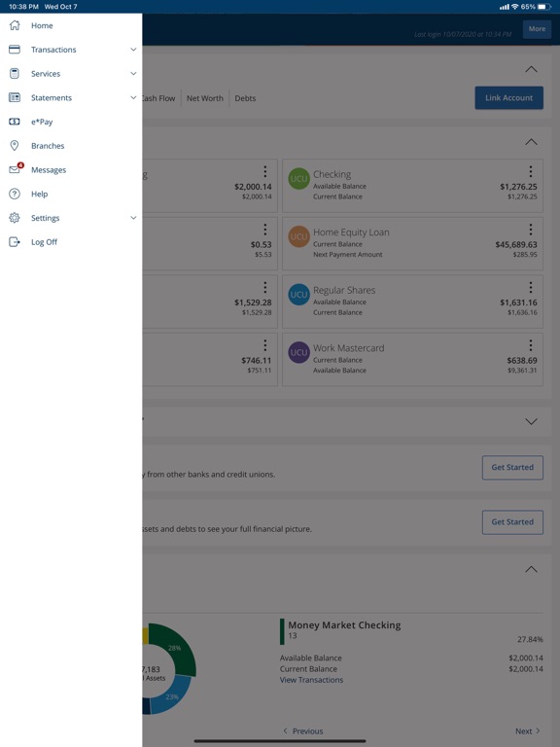Tap the Messages envelope icon
560x747 pixels.
click(x=15, y=169)
